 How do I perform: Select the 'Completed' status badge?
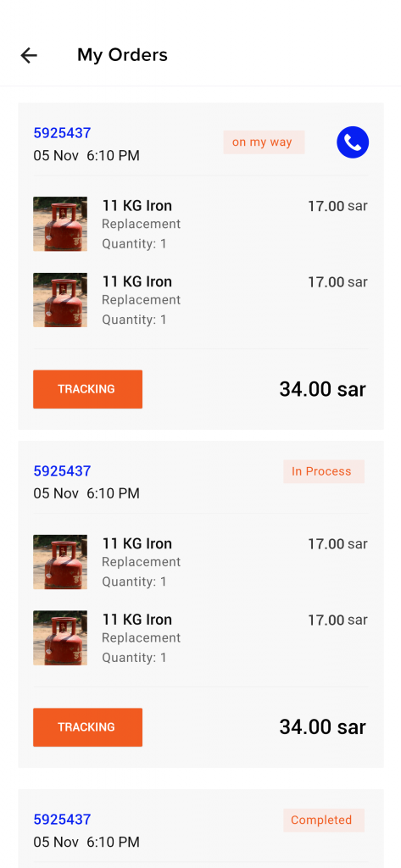[x=324, y=821]
